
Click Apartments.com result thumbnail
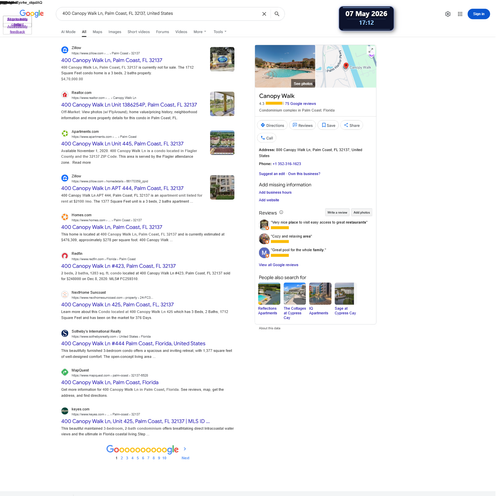(222, 143)
